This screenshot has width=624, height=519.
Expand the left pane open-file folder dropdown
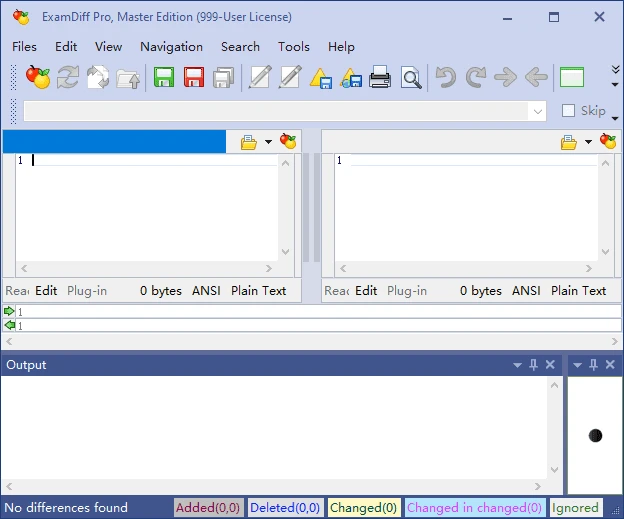point(268,142)
